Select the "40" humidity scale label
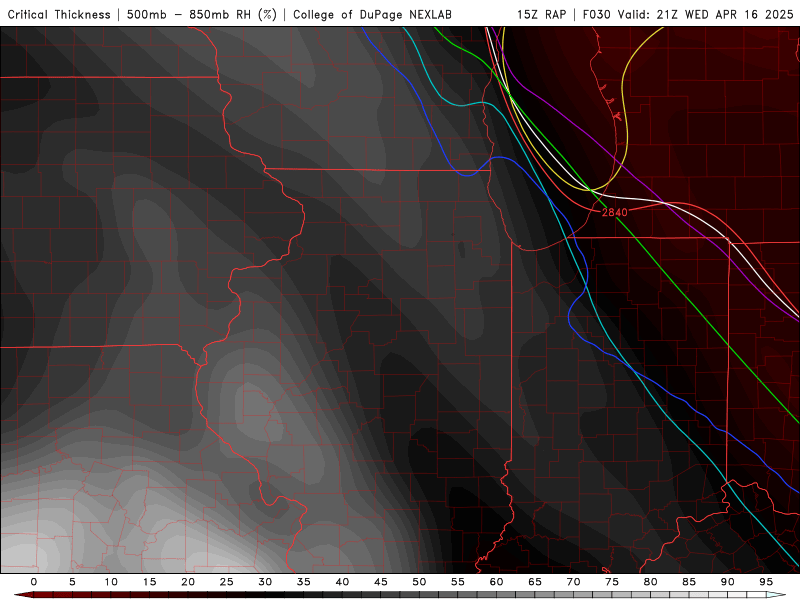 [342, 582]
